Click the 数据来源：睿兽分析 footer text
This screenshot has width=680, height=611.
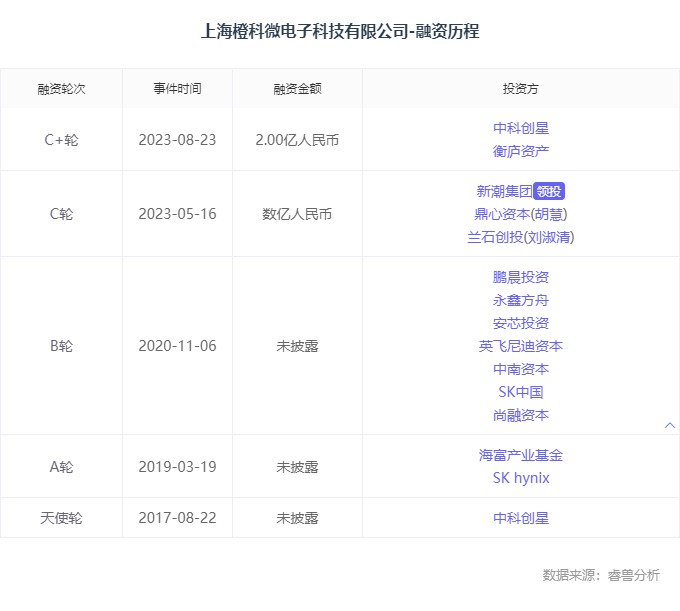(601, 575)
